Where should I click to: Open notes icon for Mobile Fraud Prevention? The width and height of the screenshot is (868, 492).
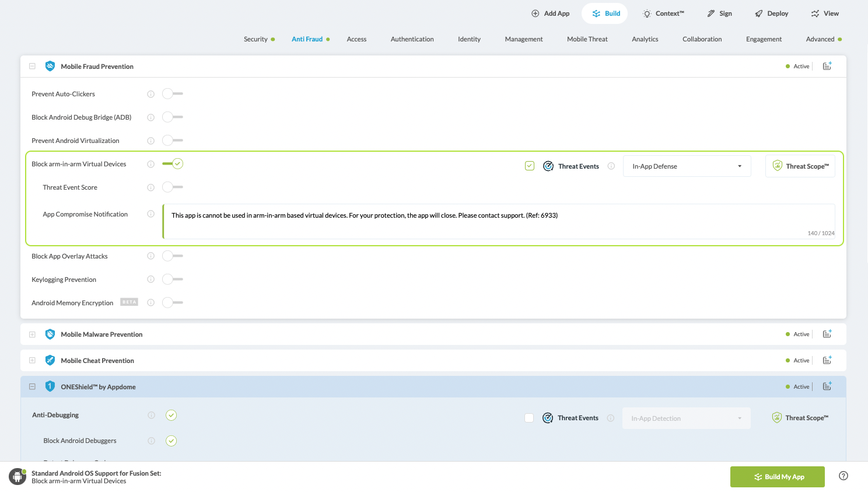pyautogui.click(x=827, y=66)
